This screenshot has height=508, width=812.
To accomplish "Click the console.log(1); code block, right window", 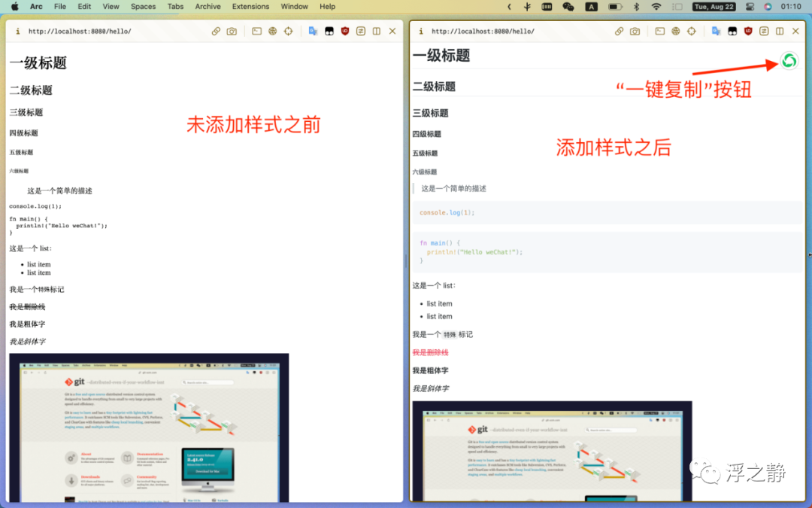I will [607, 212].
